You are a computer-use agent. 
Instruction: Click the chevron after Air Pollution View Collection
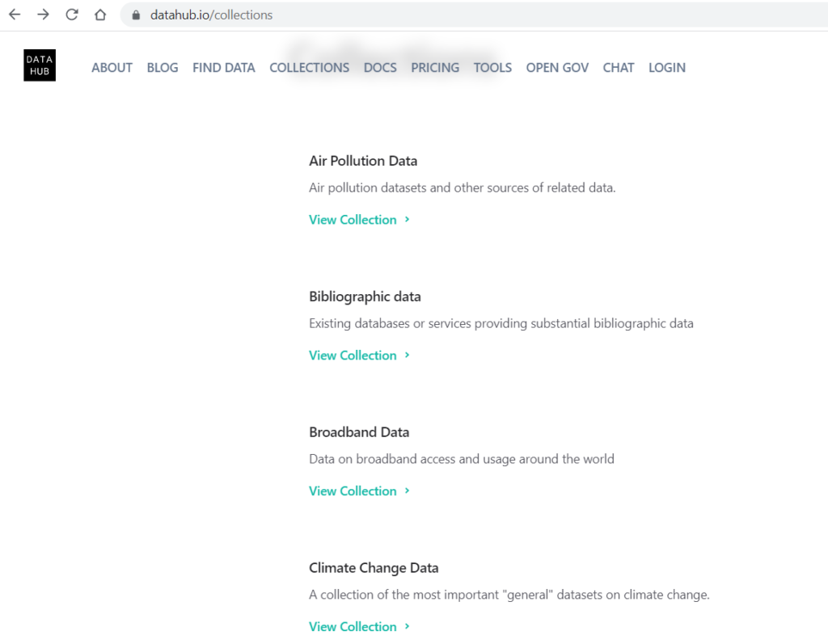tap(407, 219)
